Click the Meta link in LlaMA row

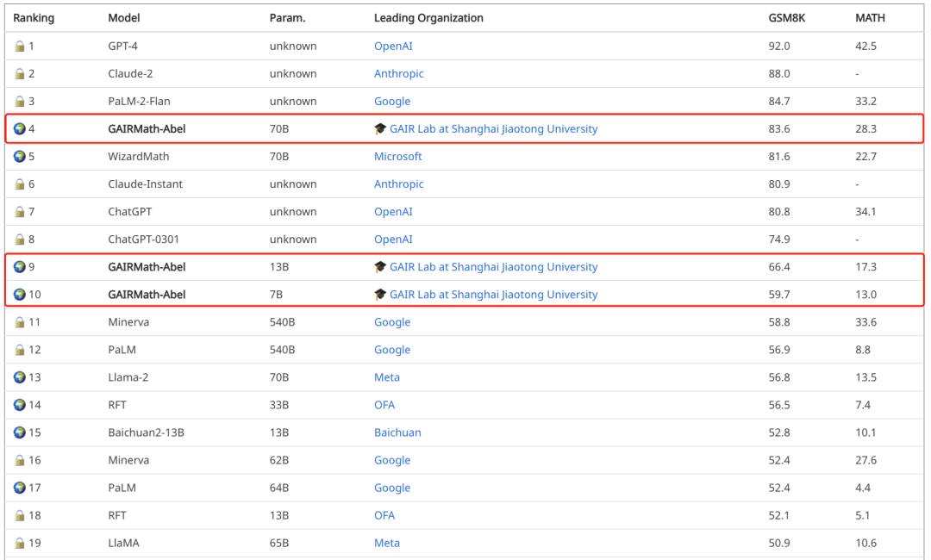pyautogui.click(x=387, y=543)
